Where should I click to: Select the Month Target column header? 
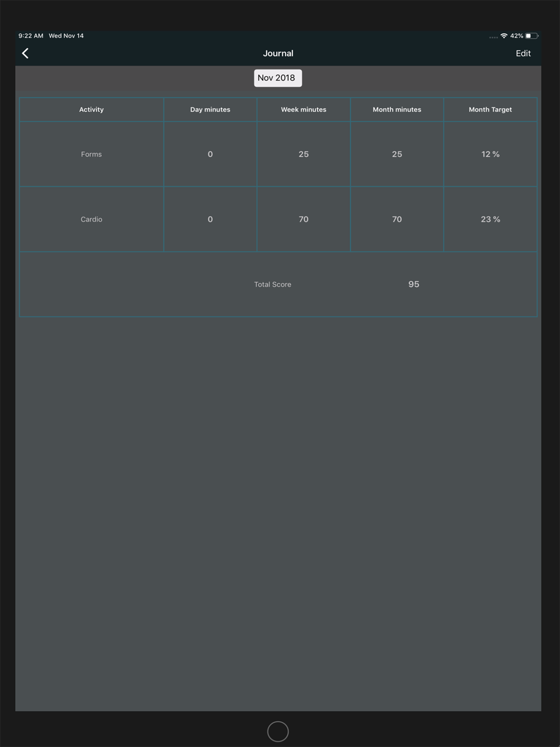490,110
